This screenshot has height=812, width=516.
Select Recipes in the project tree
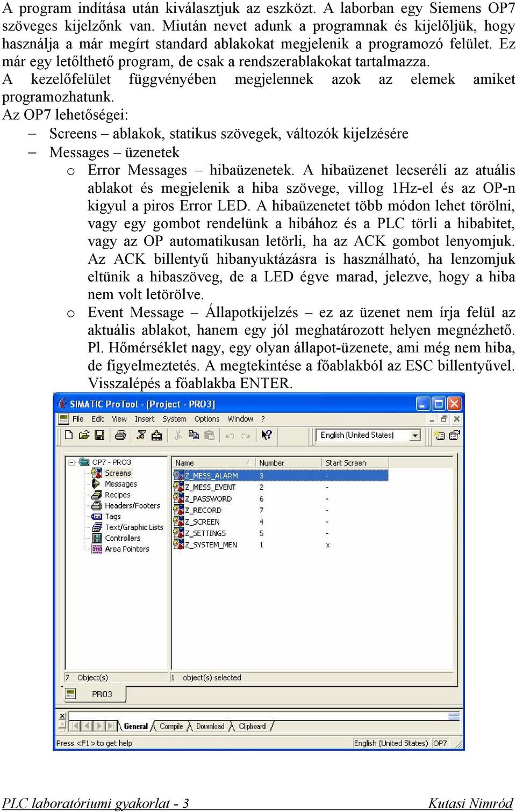tap(117, 495)
